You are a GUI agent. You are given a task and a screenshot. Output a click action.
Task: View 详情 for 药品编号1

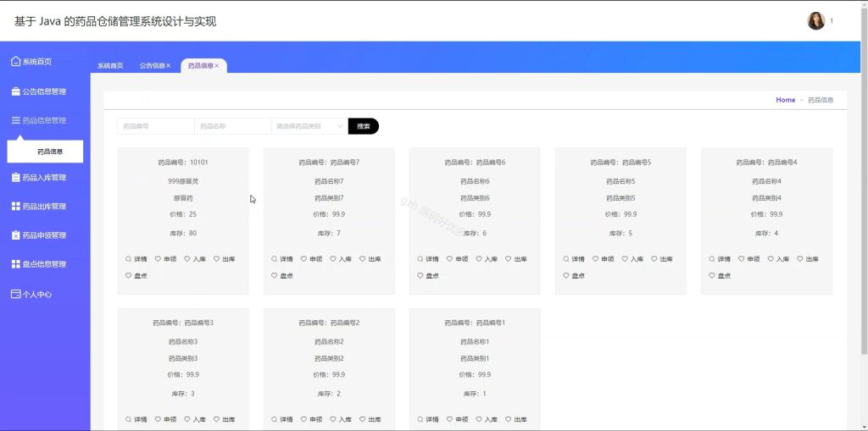[x=428, y=419]
